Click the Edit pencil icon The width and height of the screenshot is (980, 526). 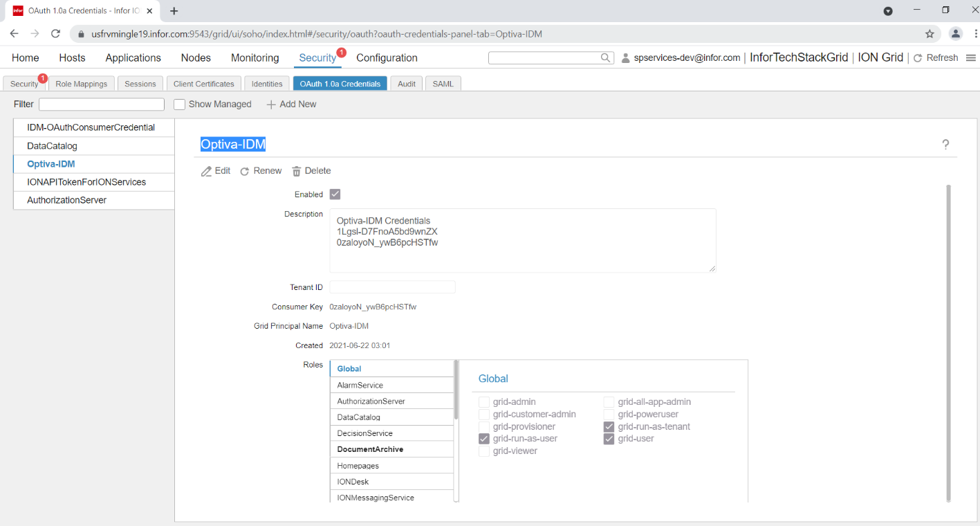point(205,170)
